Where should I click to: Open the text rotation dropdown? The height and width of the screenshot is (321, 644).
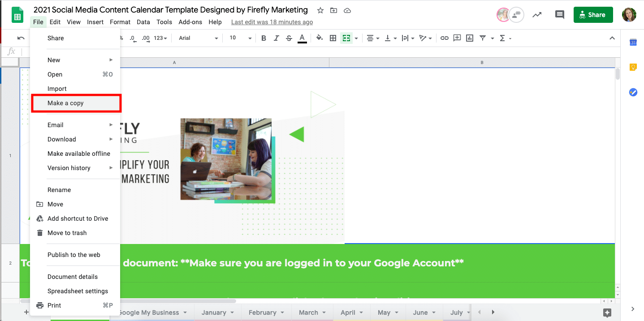pos(425,38)
